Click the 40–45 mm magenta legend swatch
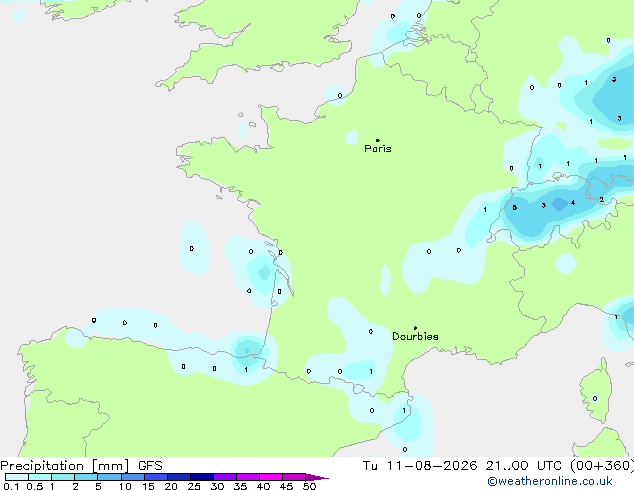634x490 pixels. pos(271,477)
